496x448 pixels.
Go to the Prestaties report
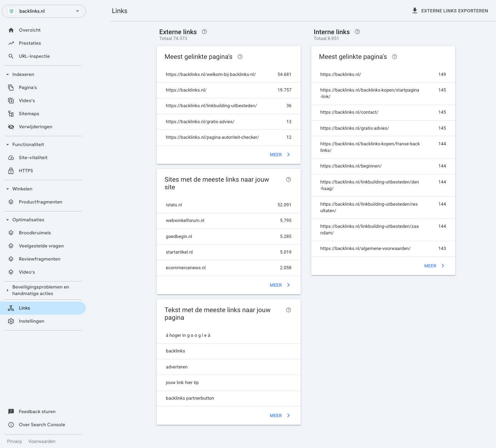click(x=30, y=43)
